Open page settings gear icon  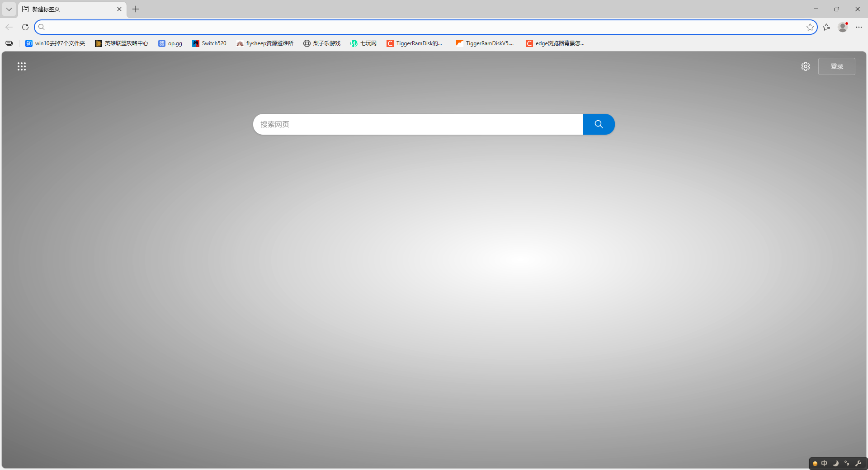pyautogui.click(x=806, y=66)
